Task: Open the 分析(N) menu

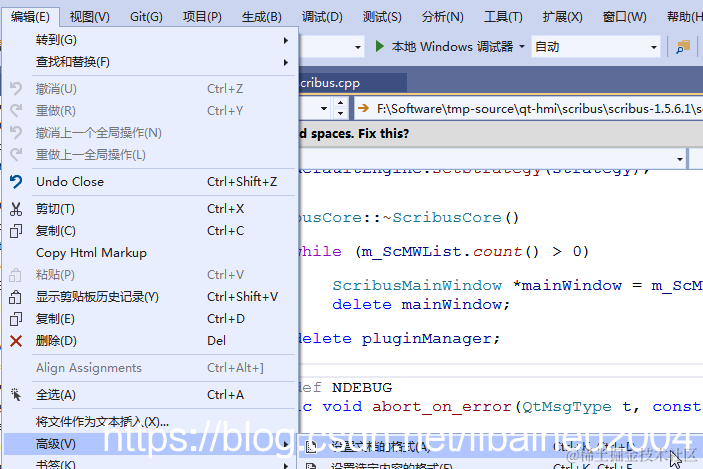Action: pyautogui.click(x=442, y=17)
